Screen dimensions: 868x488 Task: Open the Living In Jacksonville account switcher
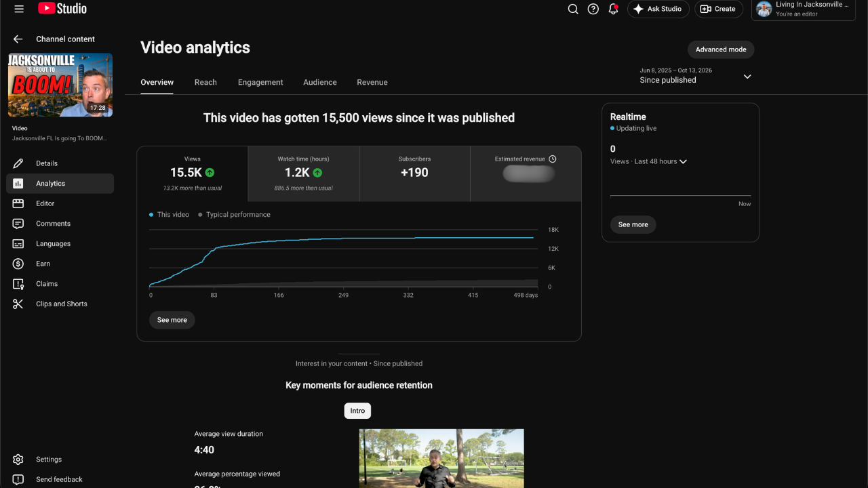804,9
